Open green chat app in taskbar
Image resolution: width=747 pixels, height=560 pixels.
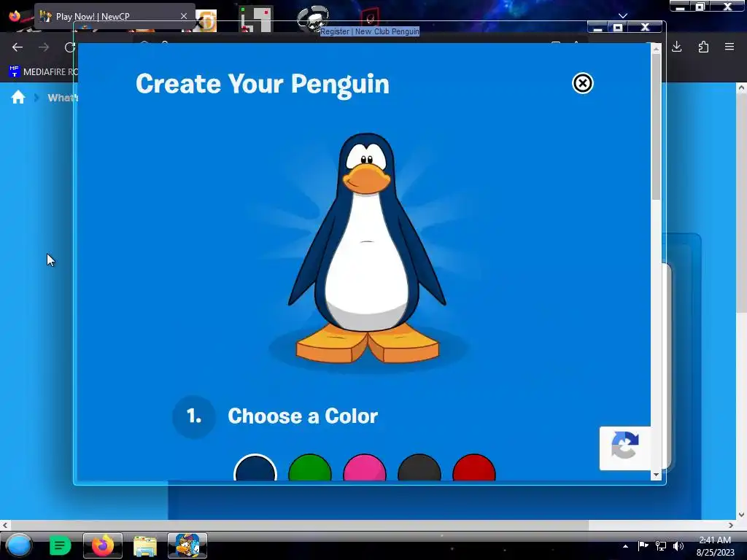click(x=60, y=545)
